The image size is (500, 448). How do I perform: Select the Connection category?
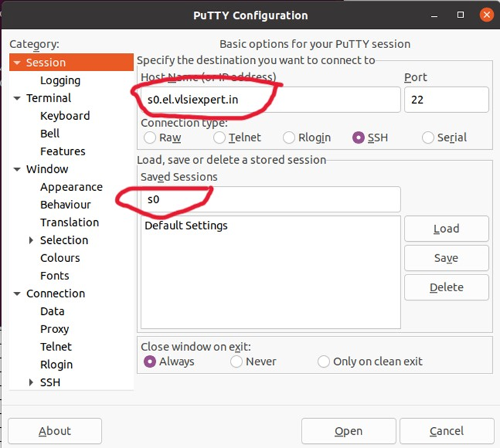[56, 293]
